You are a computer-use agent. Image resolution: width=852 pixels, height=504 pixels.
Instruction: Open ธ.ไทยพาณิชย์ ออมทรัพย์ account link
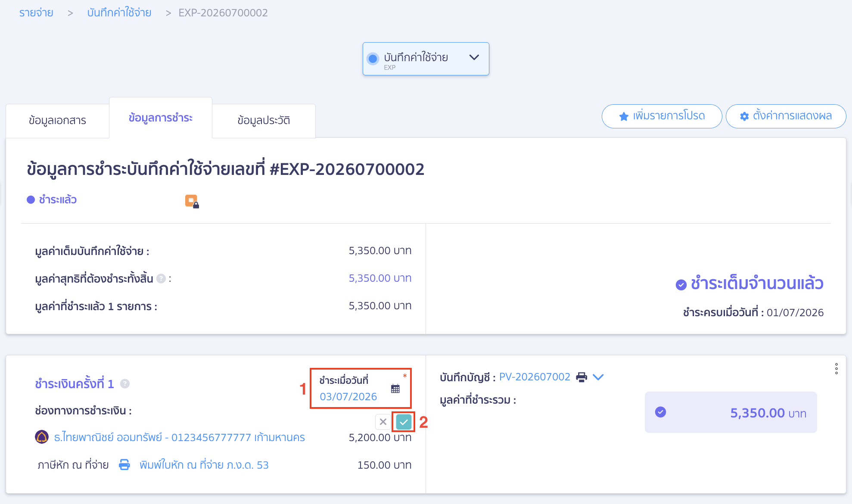pyautogui.click(x=180, y=438)
